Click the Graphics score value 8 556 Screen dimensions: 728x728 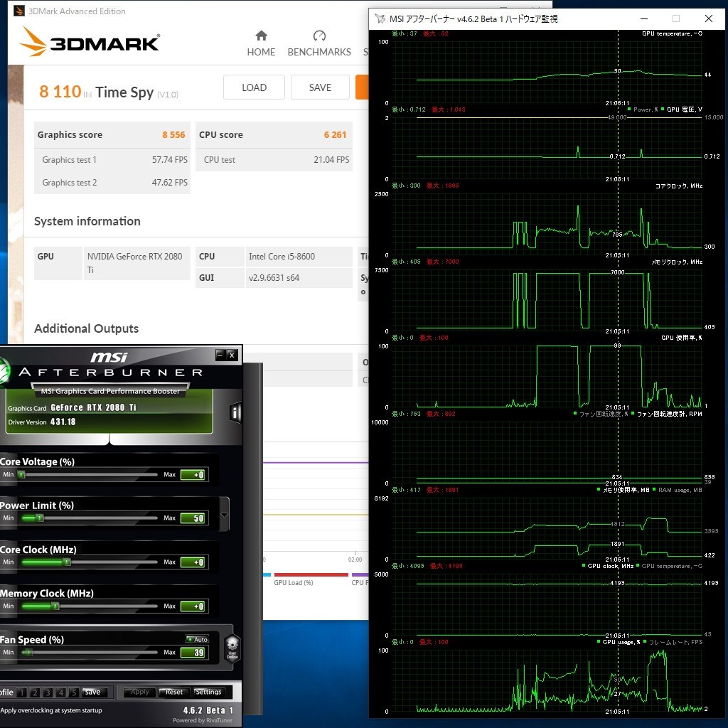[173, 134]
